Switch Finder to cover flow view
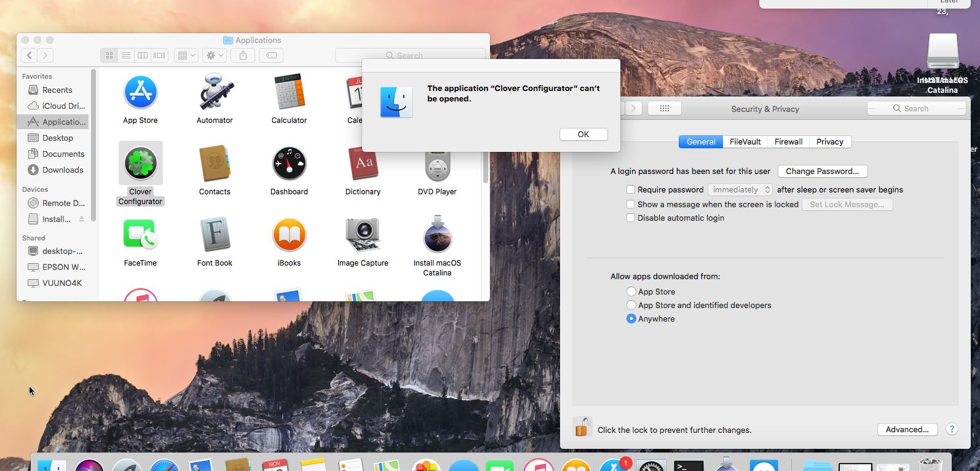980x471 pixels. [159, 55]
